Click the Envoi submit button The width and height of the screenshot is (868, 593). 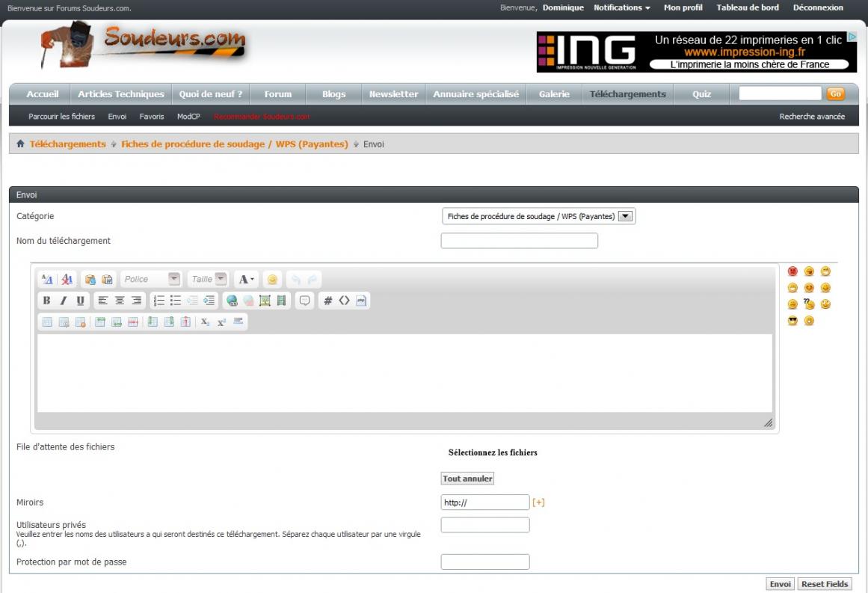[780, 584]
